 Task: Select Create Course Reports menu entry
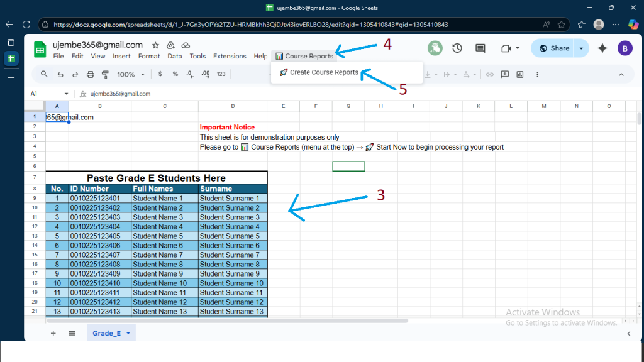point(323,72)
